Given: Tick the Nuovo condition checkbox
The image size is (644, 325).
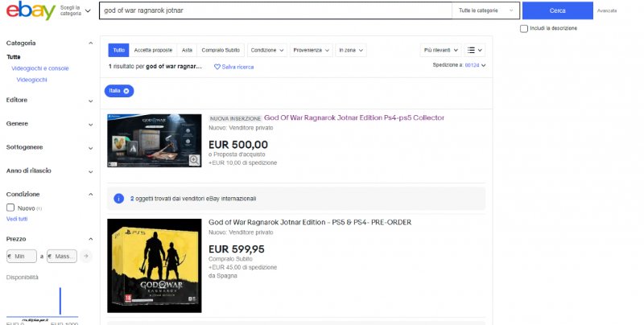Looking at the screenshot, I should pyautogui.click(x=10, y=208).
